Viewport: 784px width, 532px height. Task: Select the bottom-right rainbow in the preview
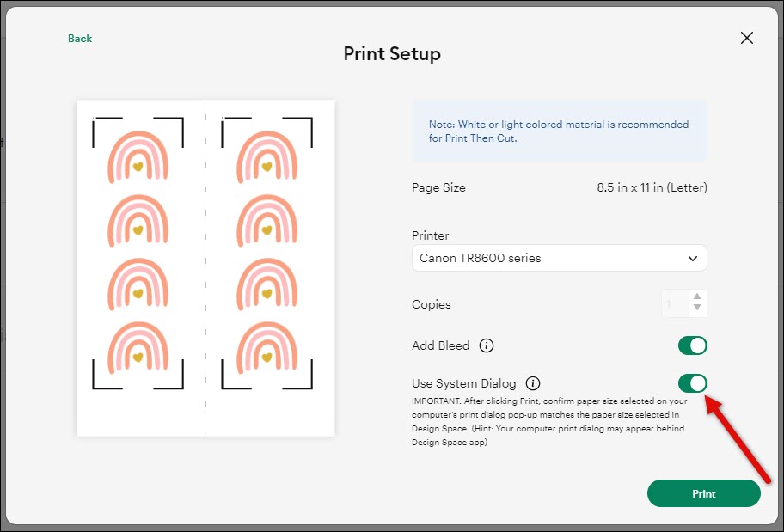266,349
